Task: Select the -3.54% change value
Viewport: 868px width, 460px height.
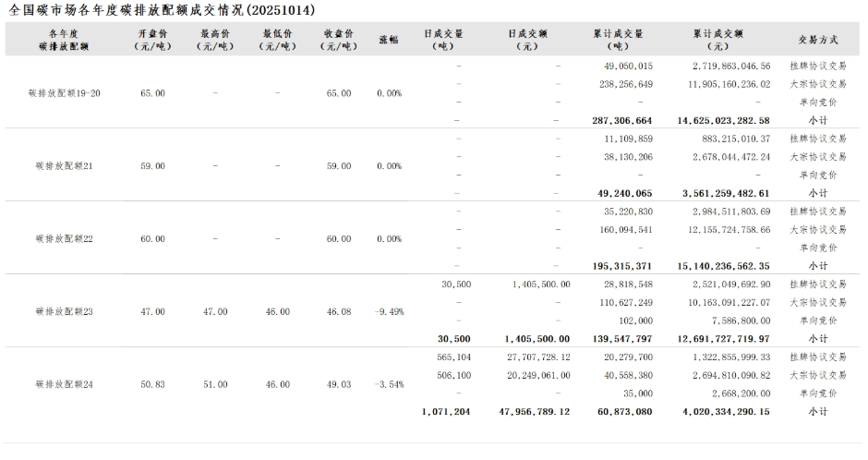Action: (x=389, y=383)
